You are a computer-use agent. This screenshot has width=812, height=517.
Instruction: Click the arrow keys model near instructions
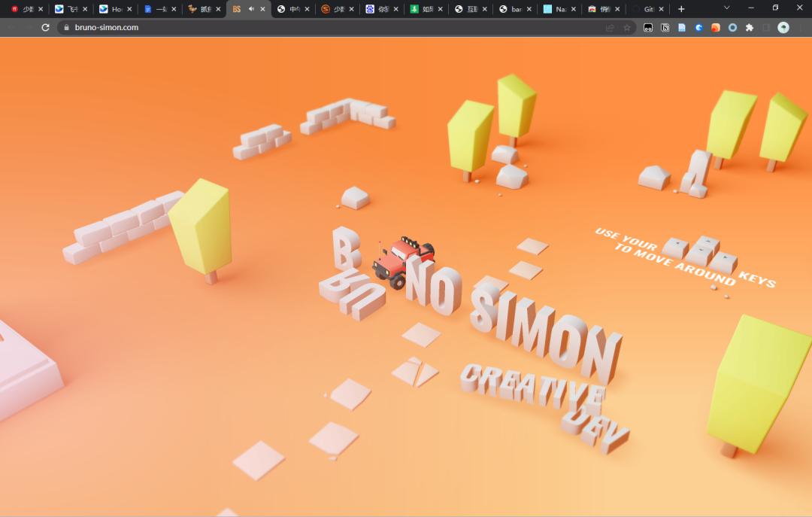click(x=700, y=254)
